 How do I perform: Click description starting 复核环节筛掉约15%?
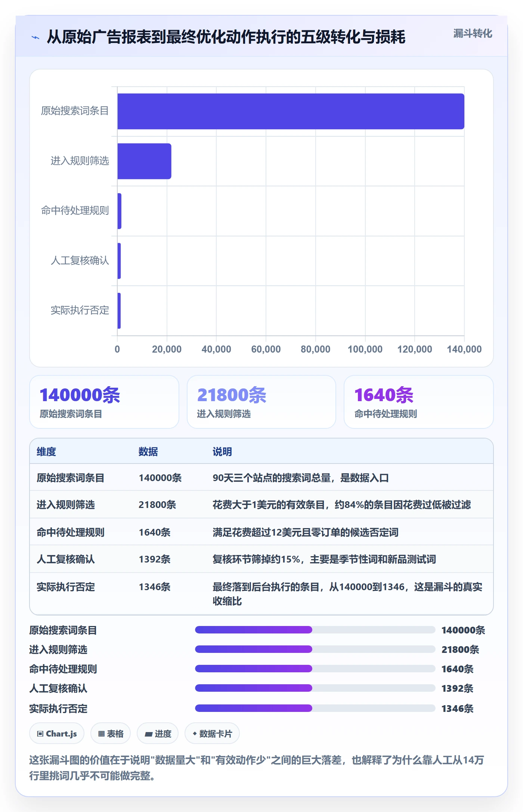324,559
